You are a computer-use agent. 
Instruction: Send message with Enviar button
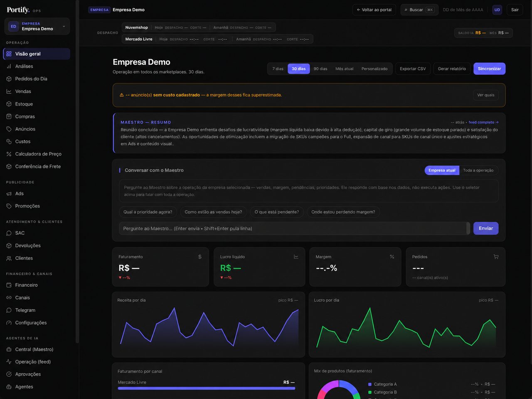pyautogui.click(x=486, y=229)
